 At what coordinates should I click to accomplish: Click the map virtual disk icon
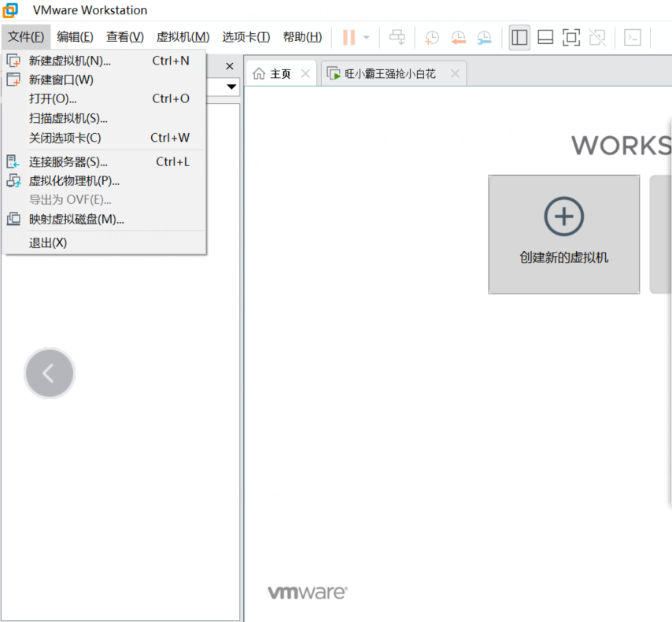13,219
